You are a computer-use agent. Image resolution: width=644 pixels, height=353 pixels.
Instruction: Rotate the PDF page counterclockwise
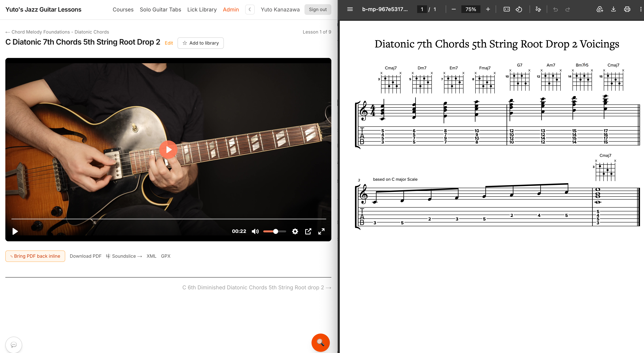tap(519, 9)
